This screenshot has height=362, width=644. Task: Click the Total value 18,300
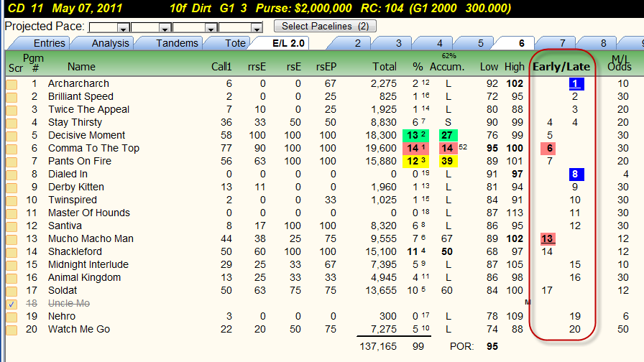point(381,136)
